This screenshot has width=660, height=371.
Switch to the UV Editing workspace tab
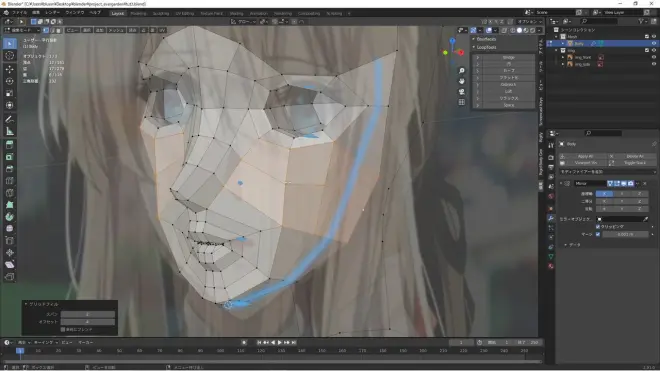pyautogui.click(x=184, y=13)
